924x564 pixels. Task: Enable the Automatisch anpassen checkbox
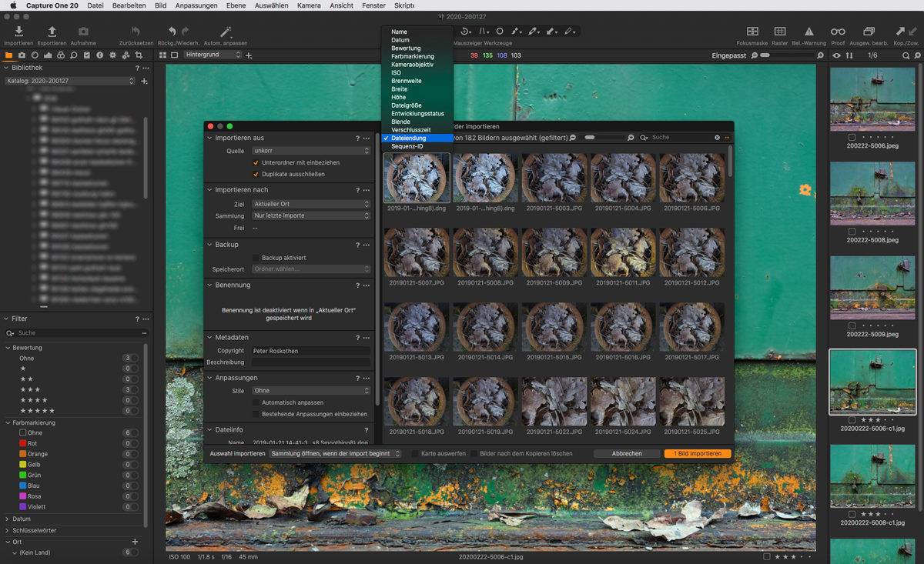256,402
